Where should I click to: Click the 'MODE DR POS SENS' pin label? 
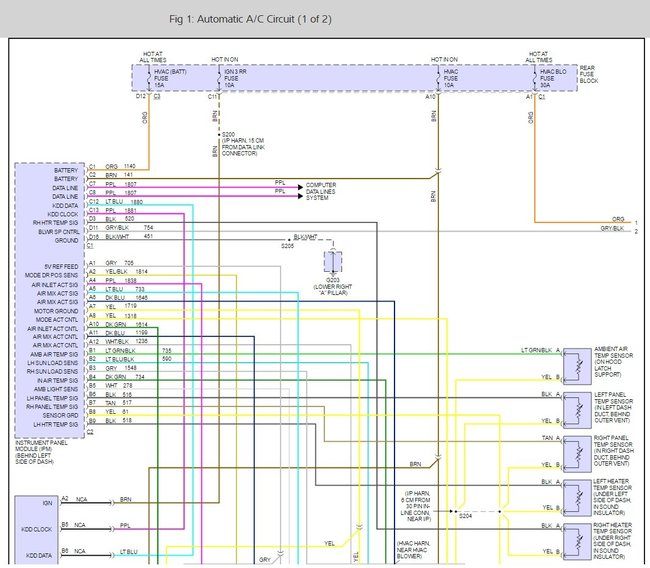pos(51,275)
